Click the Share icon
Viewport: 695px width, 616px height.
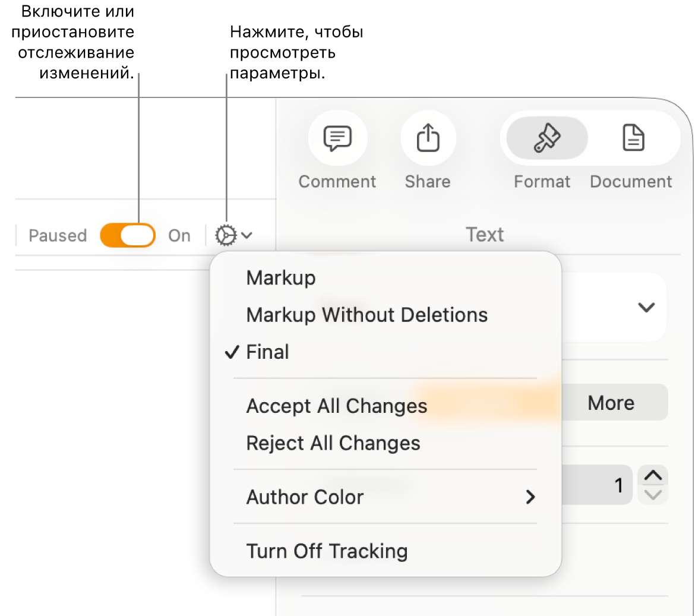coord(428,138)
